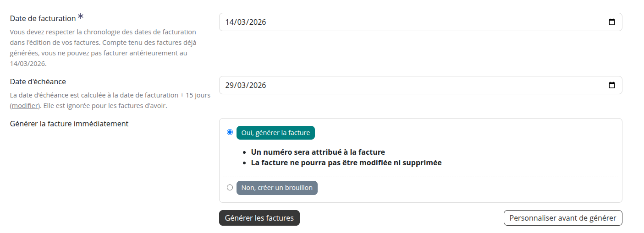Viewport: 644px width, 233px height.
Task: Select month "03" in the Date d'échéance field
Action: pyautogui.click(x=241, y=85)
